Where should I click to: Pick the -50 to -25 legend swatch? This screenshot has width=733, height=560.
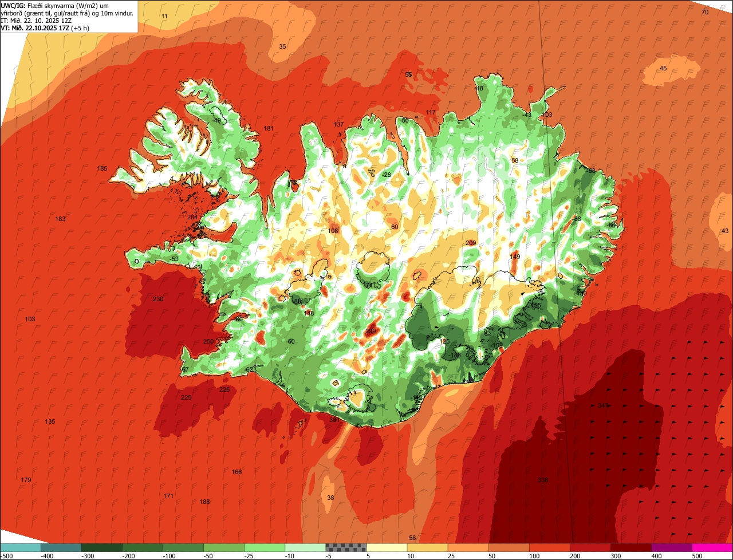pos(224,547)
